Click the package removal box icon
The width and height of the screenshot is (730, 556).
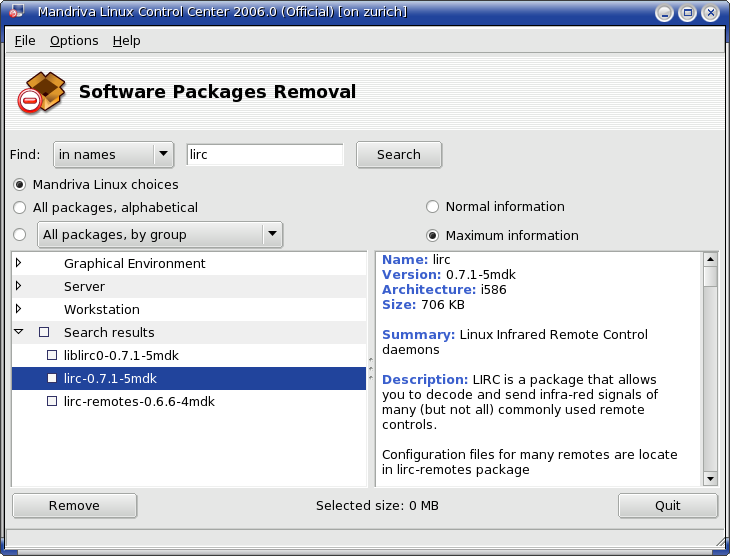[41, 92]
